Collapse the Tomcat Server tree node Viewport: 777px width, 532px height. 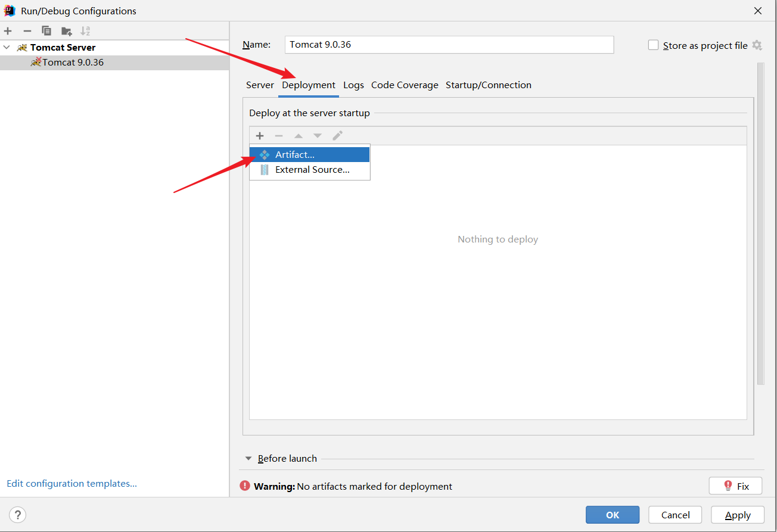[x=7, y=47]
